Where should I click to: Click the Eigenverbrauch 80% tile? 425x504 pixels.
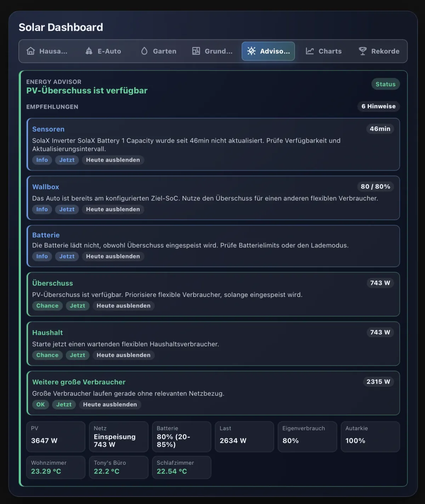click(307, 436)
